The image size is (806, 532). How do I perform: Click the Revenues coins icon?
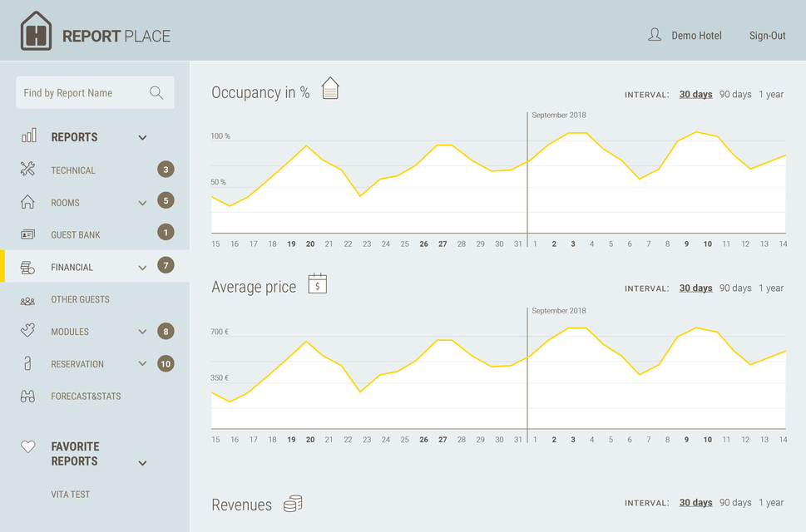pos(293,504)
